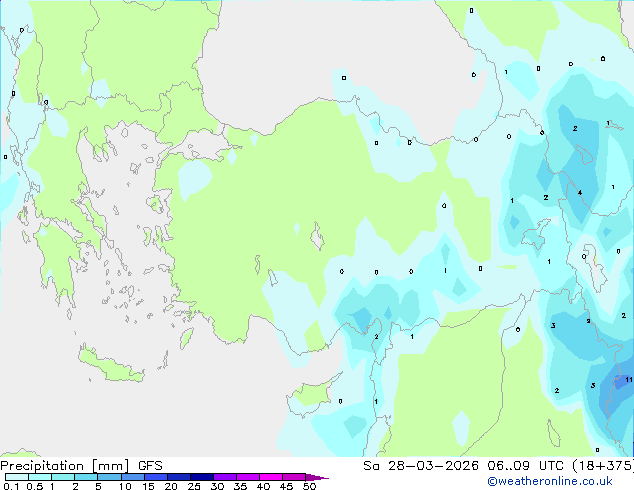634x490 pixels.
Task: Click the '11' precipitation value on the map
Action: coord(629,380)
